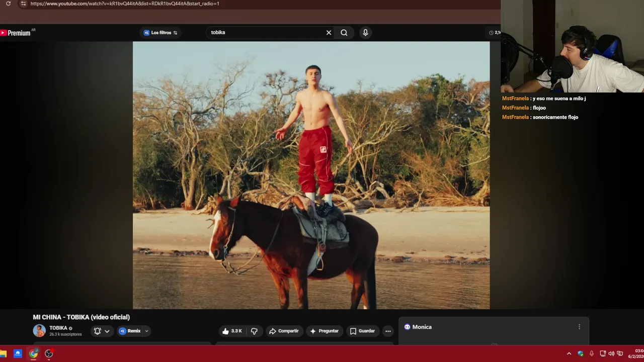Open TOBIKA channel avatar

click(39, 331)
